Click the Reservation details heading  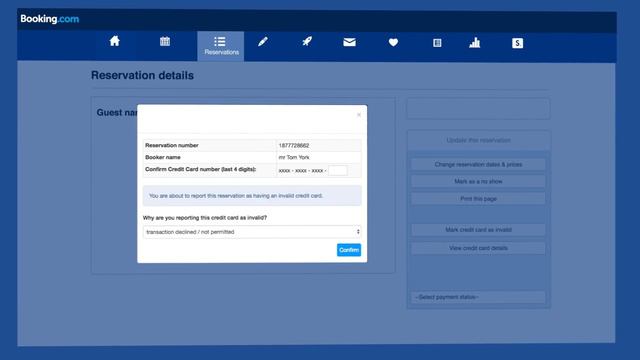tap(142, 76)
